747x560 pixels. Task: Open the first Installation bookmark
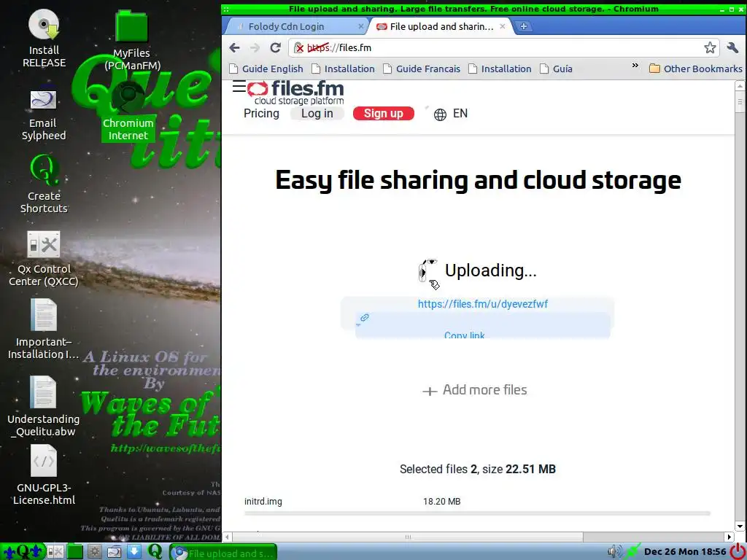[x=343, y=69]
